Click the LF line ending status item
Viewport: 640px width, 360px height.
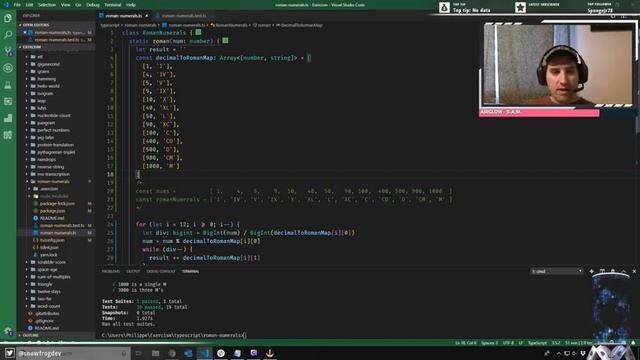tap(520, 343)
